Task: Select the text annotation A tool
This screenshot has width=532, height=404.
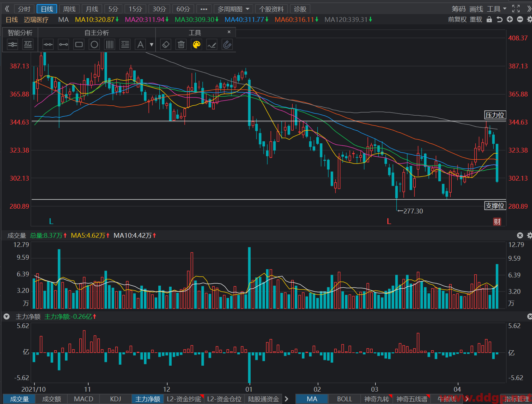Action: [141, 44]
